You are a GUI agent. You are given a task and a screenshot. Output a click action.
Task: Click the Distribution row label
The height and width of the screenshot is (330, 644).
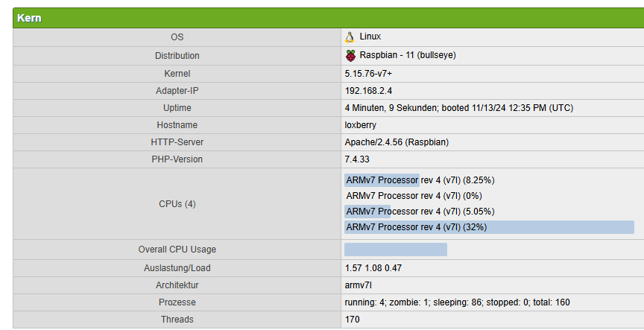click(x=177, y=56)
